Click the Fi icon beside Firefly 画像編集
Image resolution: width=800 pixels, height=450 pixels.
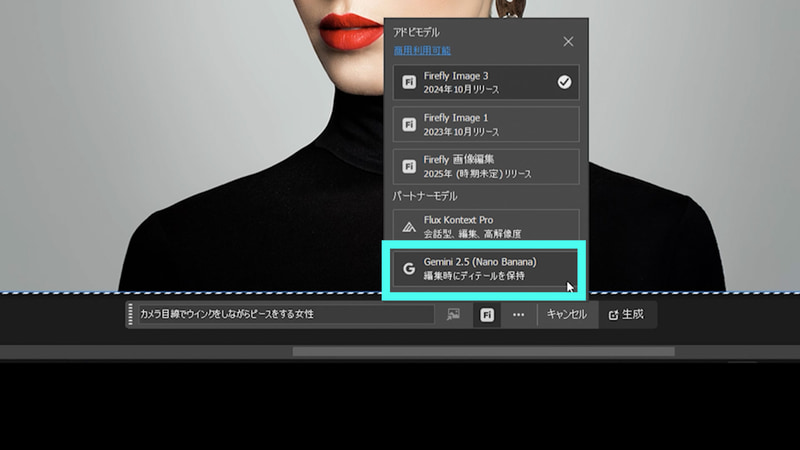click(409, 166)
